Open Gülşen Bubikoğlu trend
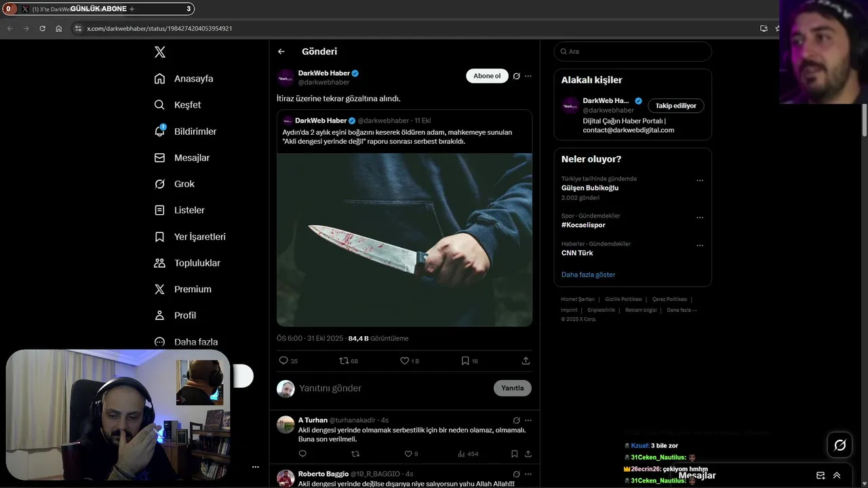The height and width of the screenshot is (488, 868). pos(590,188)
